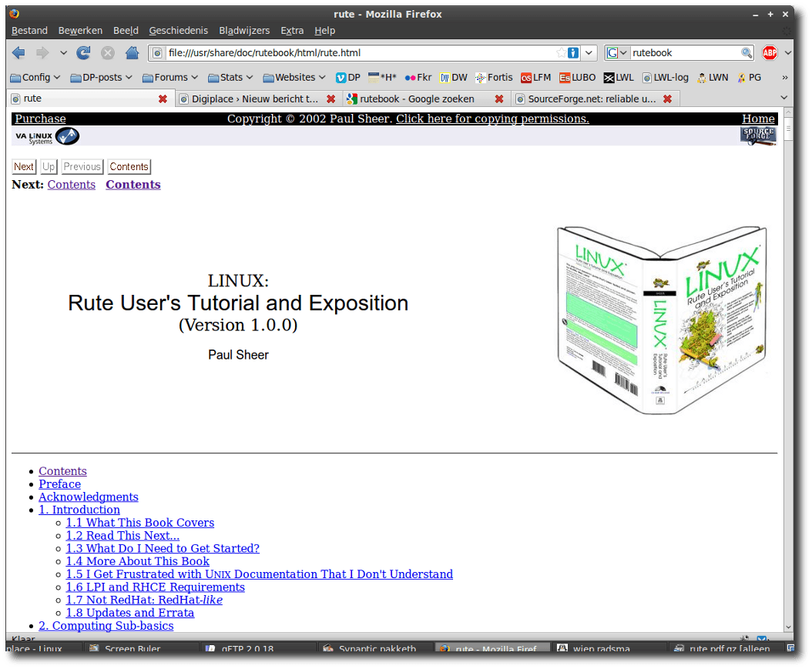Bookmark this page with the star icon
The height and width of the screenshot is (669, 812).
coord(561,53)
